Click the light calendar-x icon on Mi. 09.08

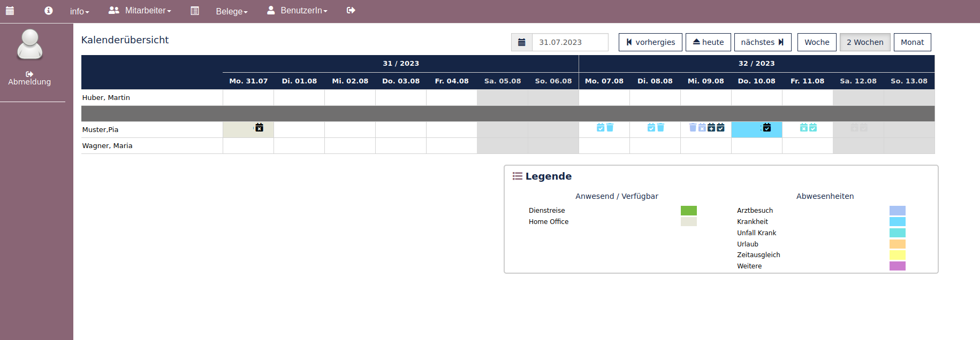click(702, 127)
